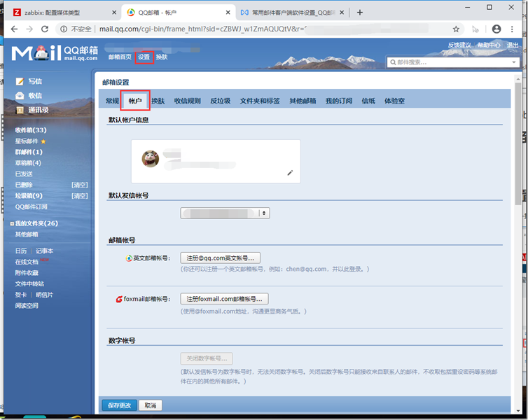This screenshot has width=528, height=420.
Task: Close the QQ邮箱 帐户 tab
Action: (228, 13)
